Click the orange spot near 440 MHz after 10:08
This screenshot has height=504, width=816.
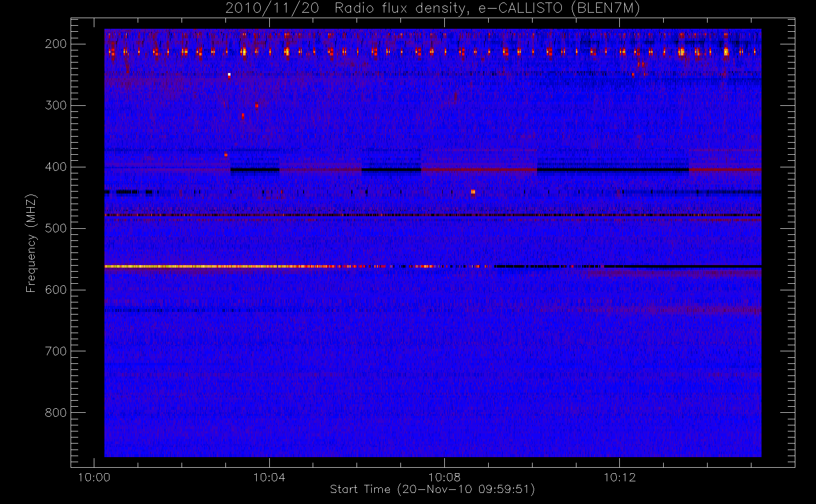pyautogui.click(x=473, y=192)
